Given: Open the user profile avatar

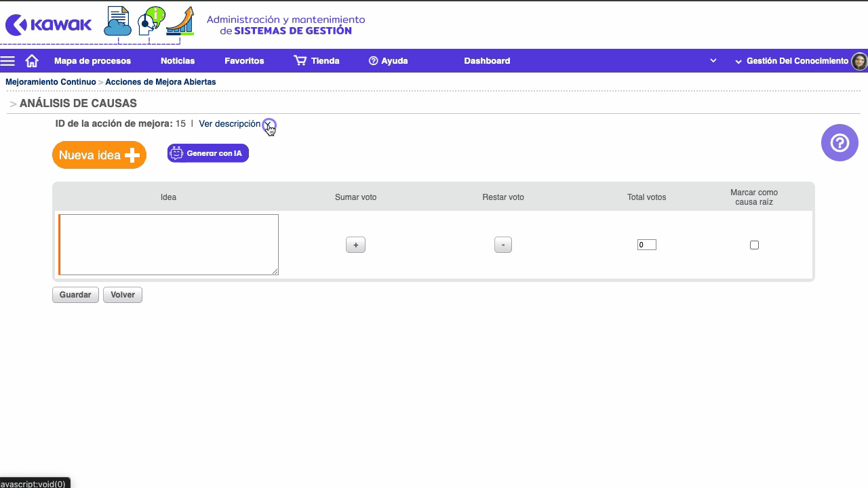Looking at the screenshot, I should [x=859, y=61].
